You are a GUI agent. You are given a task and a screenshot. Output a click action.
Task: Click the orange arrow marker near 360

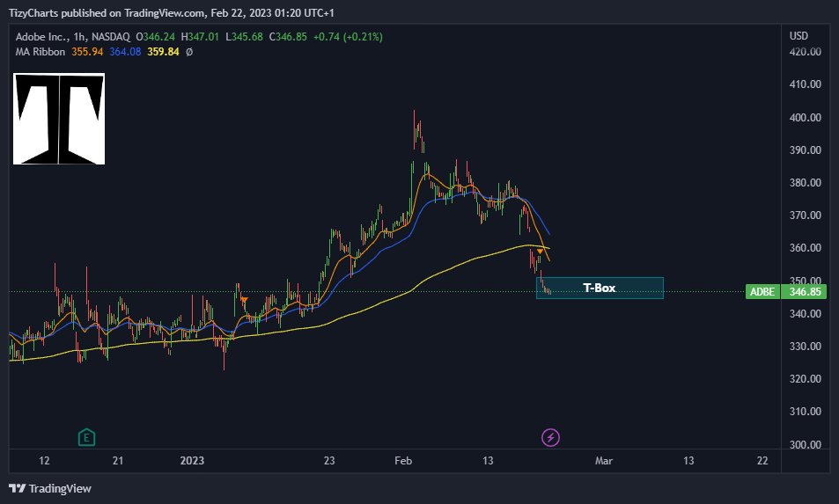(541, 252)
